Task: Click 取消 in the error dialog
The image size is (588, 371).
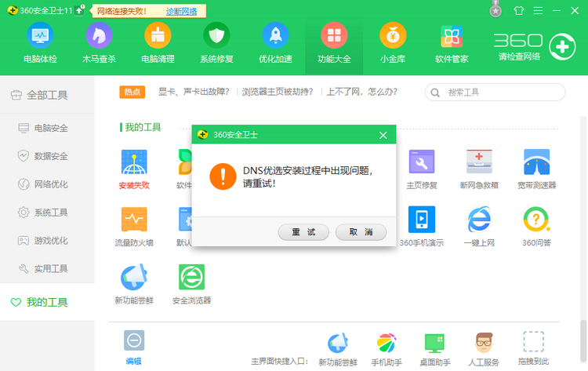Action: pyautogui.click(x=361, y=232)
